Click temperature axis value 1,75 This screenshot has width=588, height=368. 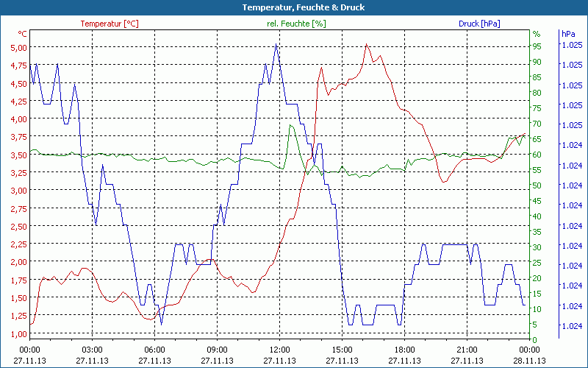click(x=19, y=280)
